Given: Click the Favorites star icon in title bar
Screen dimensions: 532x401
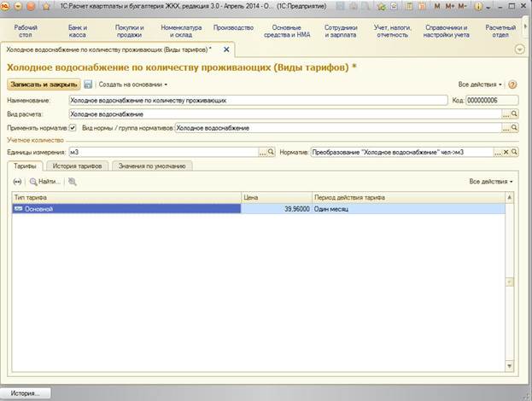Looking at the screenshot, I should (x=46, y=7).
